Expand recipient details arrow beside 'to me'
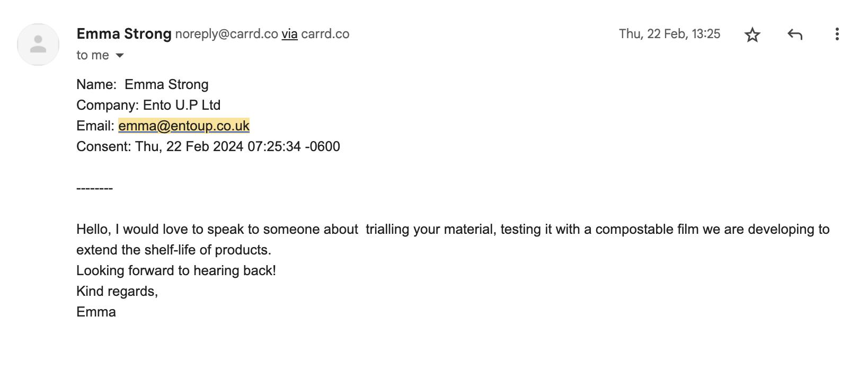This screenshot has width=868, height=369. pos(120,56)
